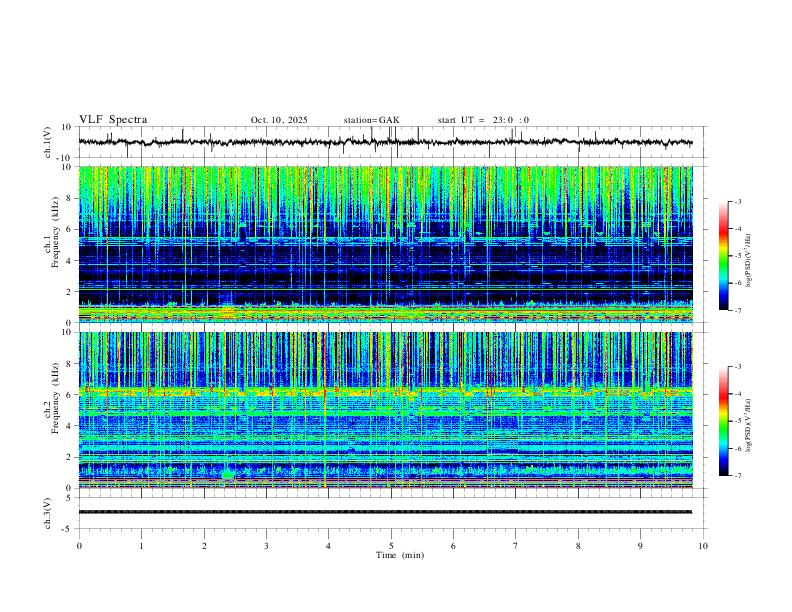Click the ch.3 flat voltage trace
The image size is (792, 612).
385,512
